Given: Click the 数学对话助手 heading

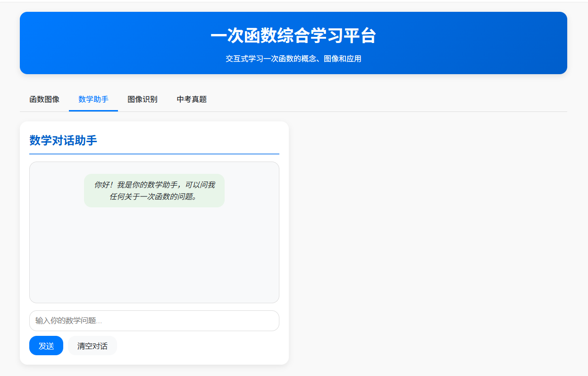Looking at the screenshot, I should pos(63,140).
